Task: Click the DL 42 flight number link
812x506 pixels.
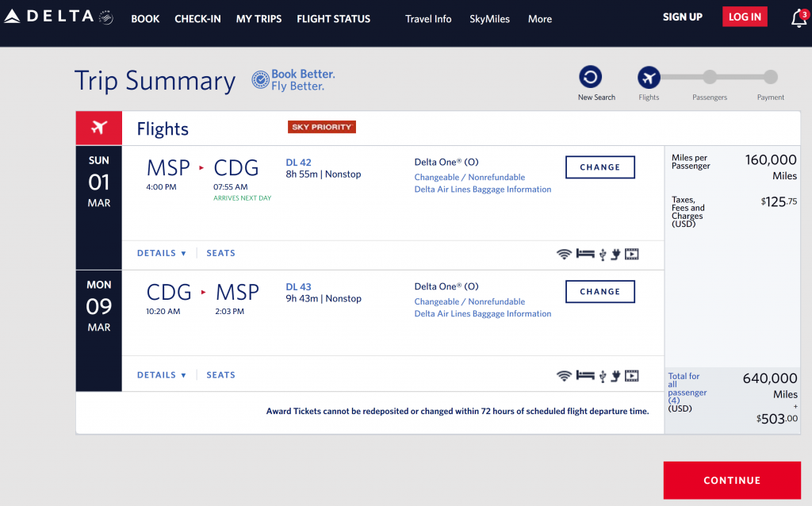Action: 298,163
